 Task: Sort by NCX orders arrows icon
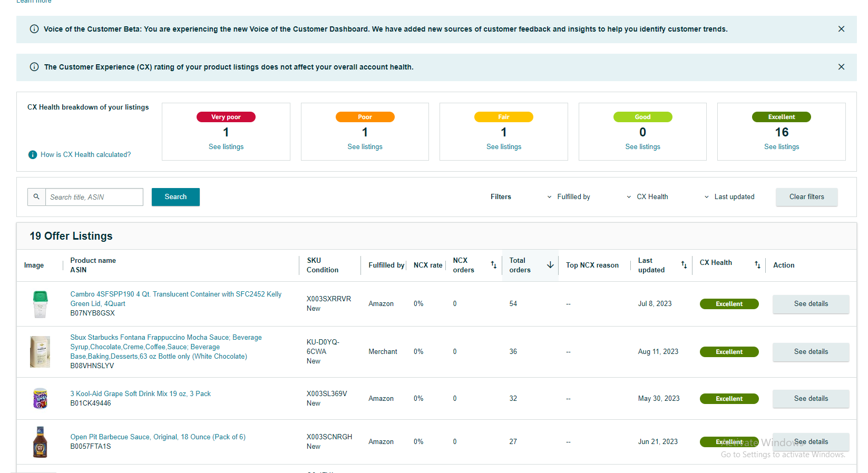coord(494,265)
